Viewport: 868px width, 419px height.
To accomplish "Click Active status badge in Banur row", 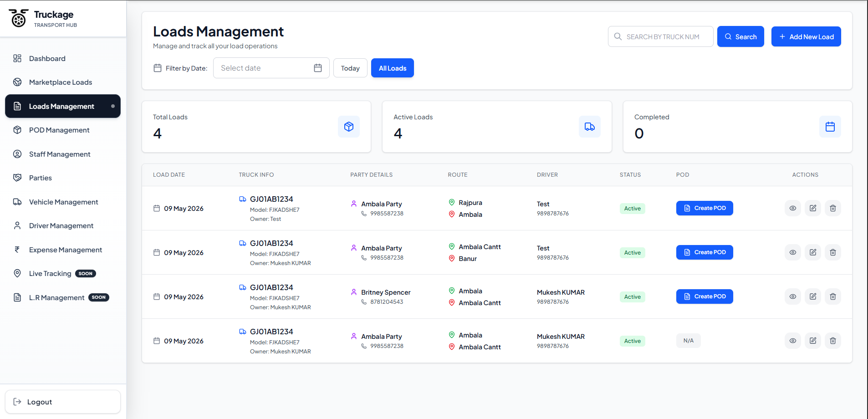I will tap(633, 253).
